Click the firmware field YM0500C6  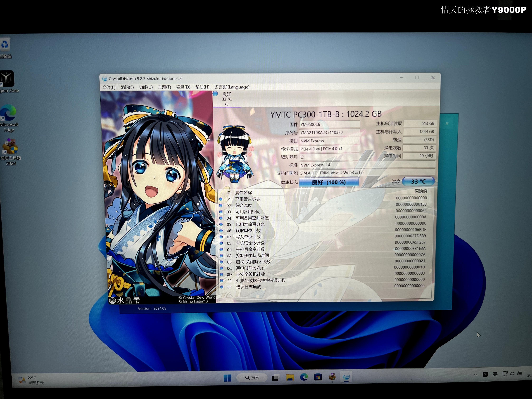tap(329, 124)
